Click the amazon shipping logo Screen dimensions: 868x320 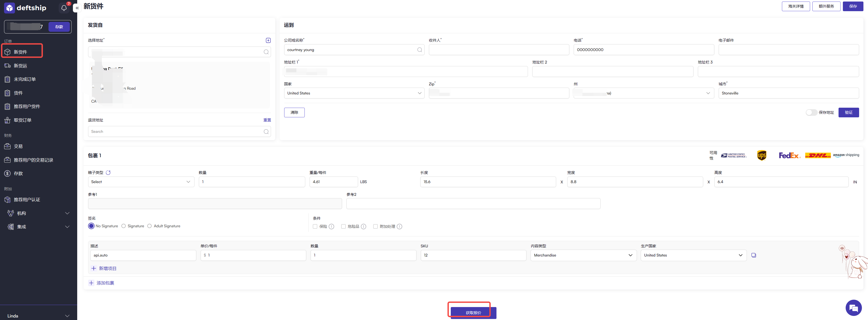point(846,155)
